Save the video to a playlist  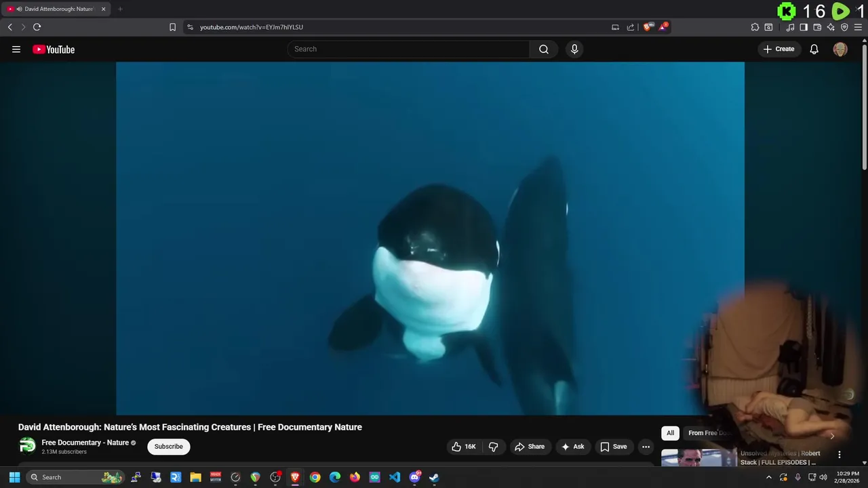[x=614, y=447]
